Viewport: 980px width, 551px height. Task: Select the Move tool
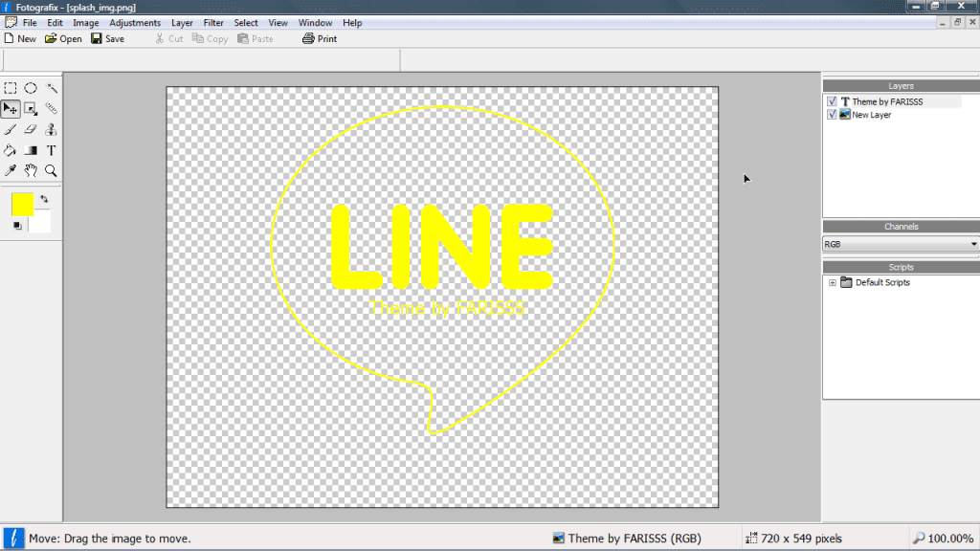pyautogui.click(x=10, y=109)
